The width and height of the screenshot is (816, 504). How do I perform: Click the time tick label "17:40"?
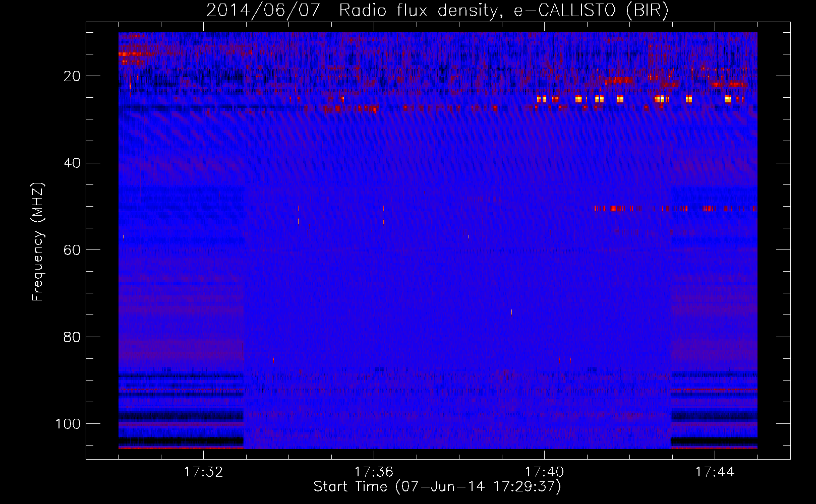coord(544,472)
